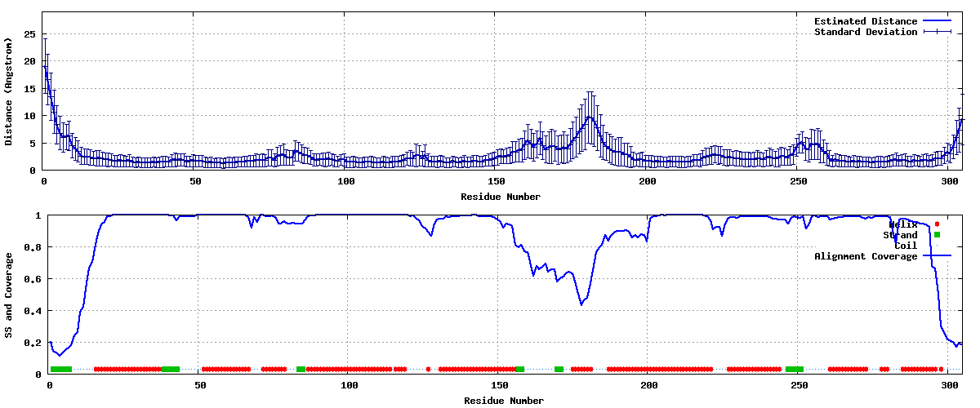The width and height of the screenshot is (980, 408).
Task: Click x-axis tick '250' on coverage plot
Action: (x=799, y=384)
